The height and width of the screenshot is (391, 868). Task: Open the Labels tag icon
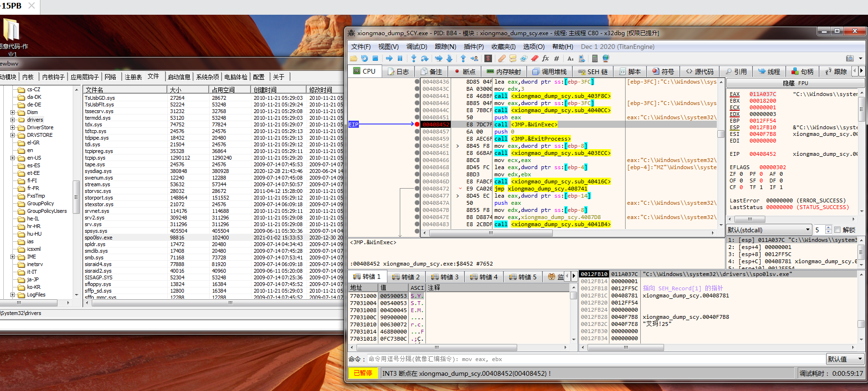click(523, 58)
